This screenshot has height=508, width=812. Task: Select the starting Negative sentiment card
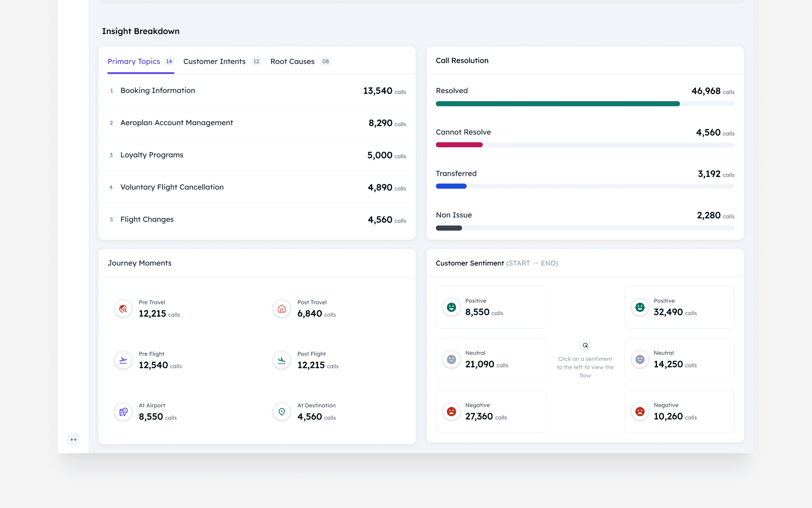[x=490, y=412]
